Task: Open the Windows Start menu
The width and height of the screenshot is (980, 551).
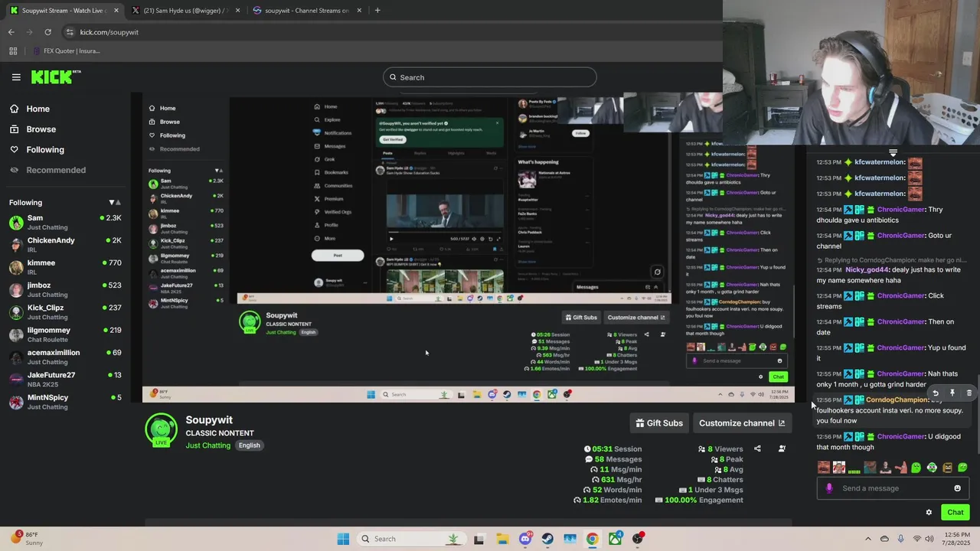Action: tap(343, 539)
